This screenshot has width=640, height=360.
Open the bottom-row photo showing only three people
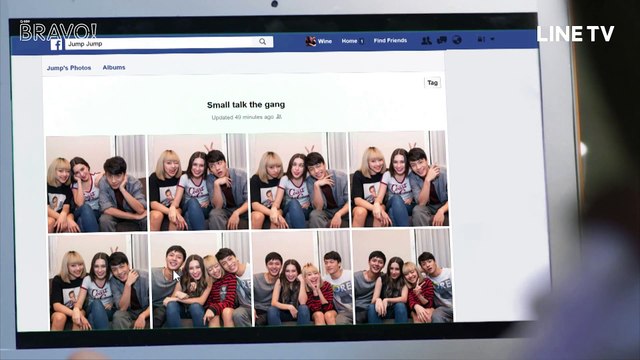(x=99, y=282)
